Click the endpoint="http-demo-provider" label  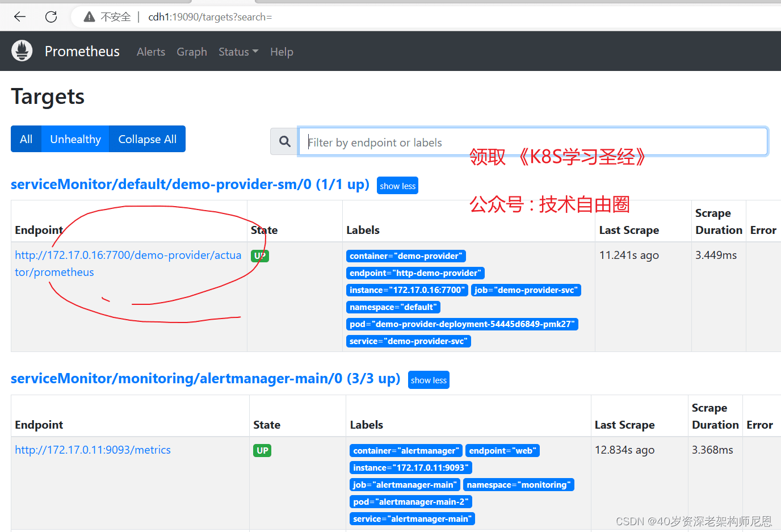click(415, 273)
